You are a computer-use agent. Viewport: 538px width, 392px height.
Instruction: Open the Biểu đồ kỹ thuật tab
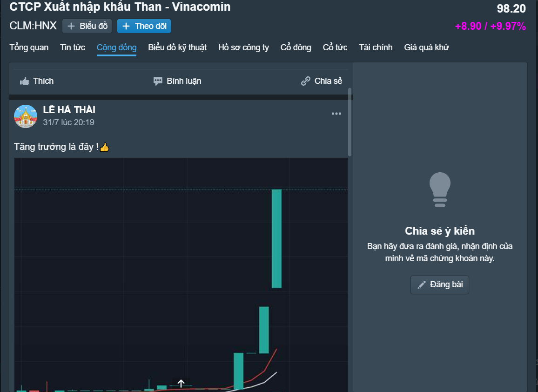coord(177,47)
